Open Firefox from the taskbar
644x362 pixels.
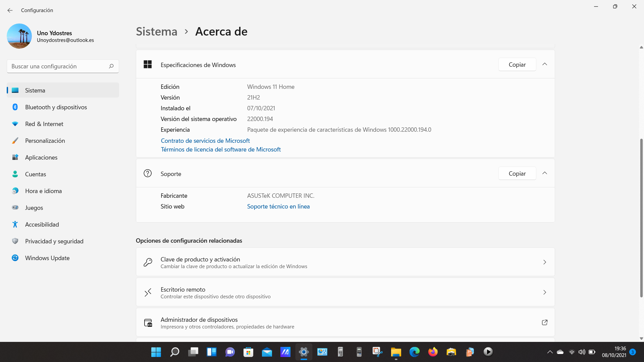(433, 352)
